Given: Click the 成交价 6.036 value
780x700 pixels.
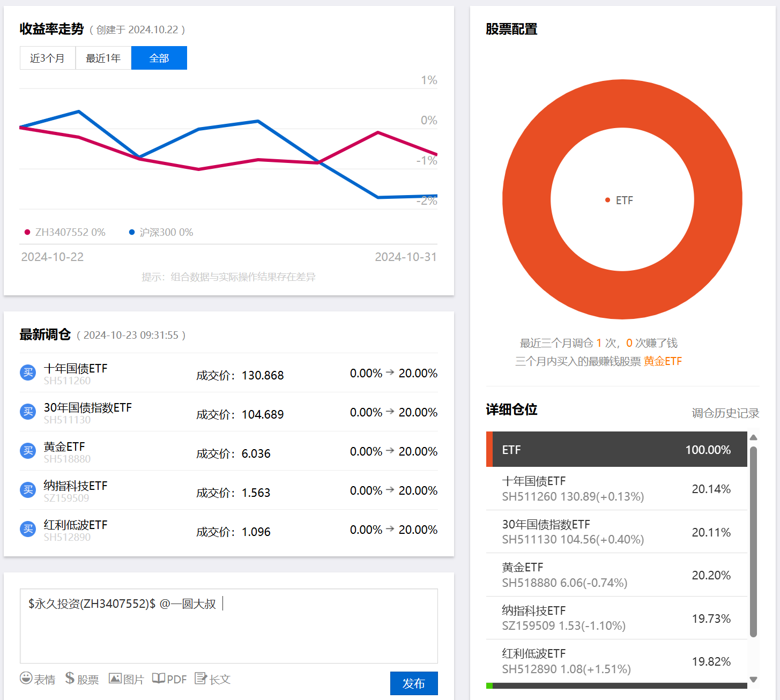Looking at the screenshot, I should (256, 453).
